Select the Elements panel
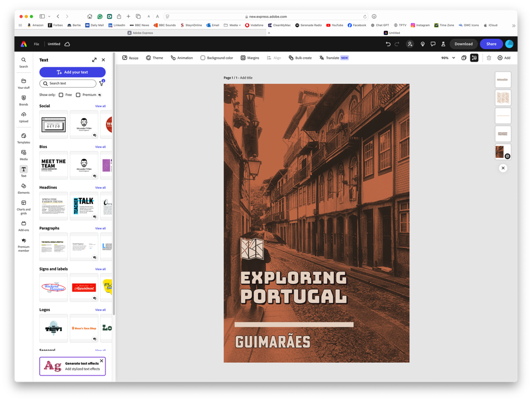Image resolution: width=532 pixels, height=401 pixels. click(23, 188)
